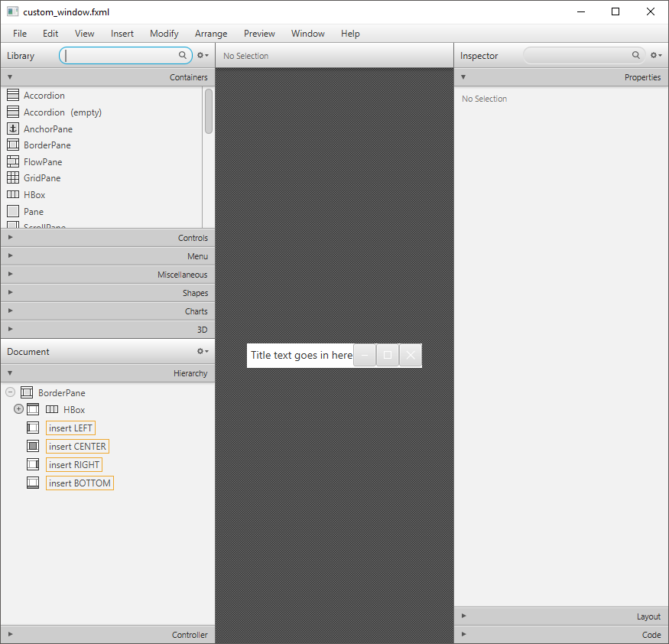This screenshot has width=669, height=644.
Task: Click the maximize button in design preview
Action: pos(388,355)
